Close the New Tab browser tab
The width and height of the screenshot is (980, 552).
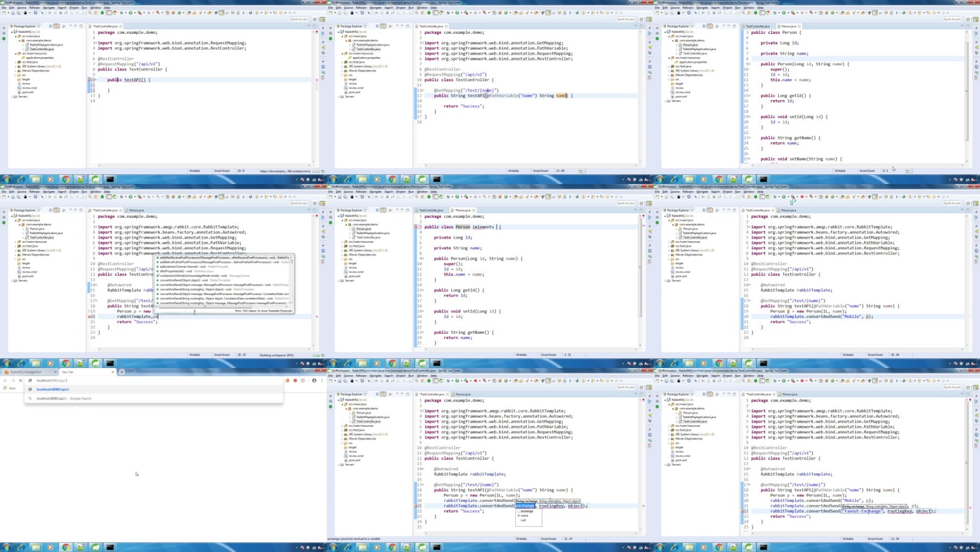[x=113, y=372]
